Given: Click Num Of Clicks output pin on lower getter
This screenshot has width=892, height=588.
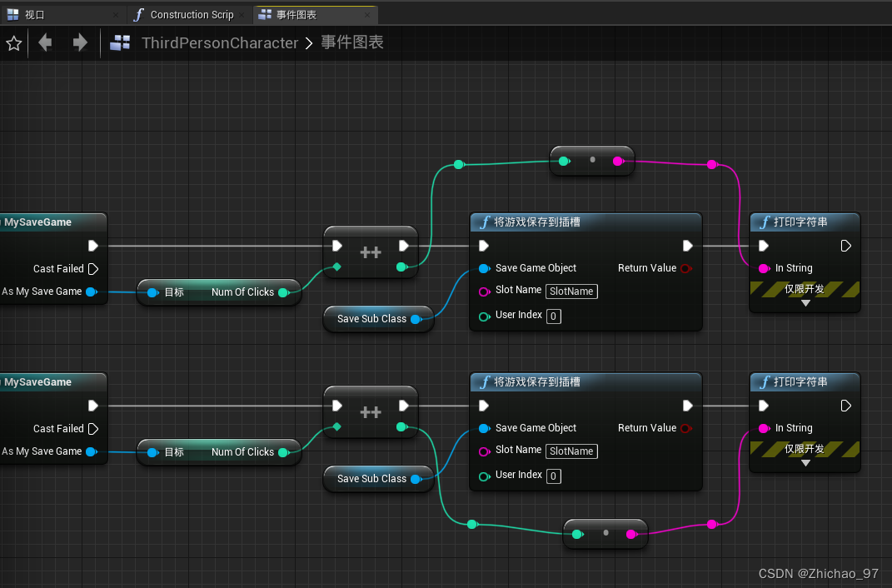Looking at the screenshot, I should (x=283, y=452).
